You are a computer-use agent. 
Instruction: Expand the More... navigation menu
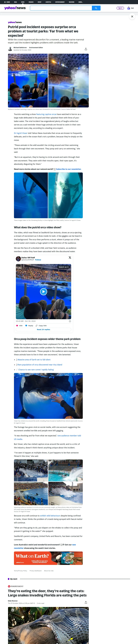(x=80, y=2)
